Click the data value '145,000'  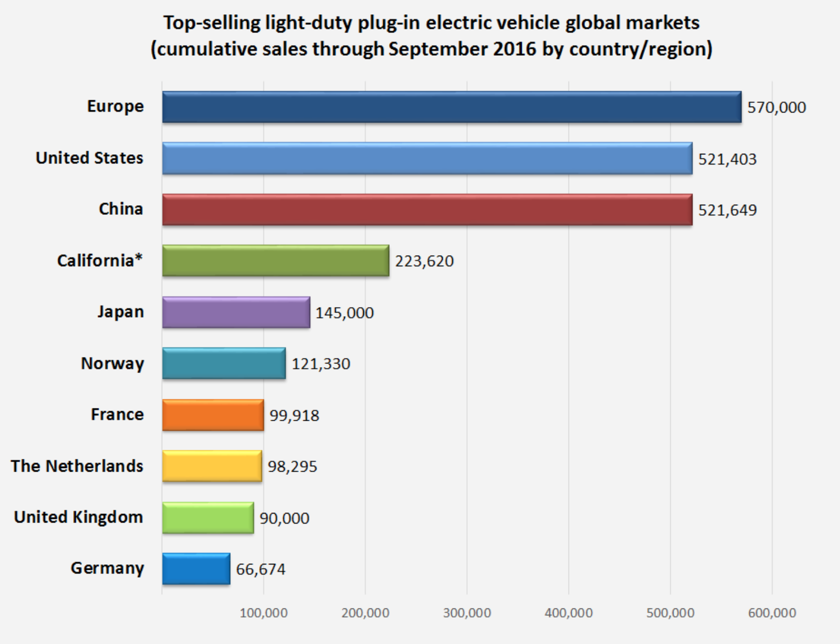[x=345, y=313]
